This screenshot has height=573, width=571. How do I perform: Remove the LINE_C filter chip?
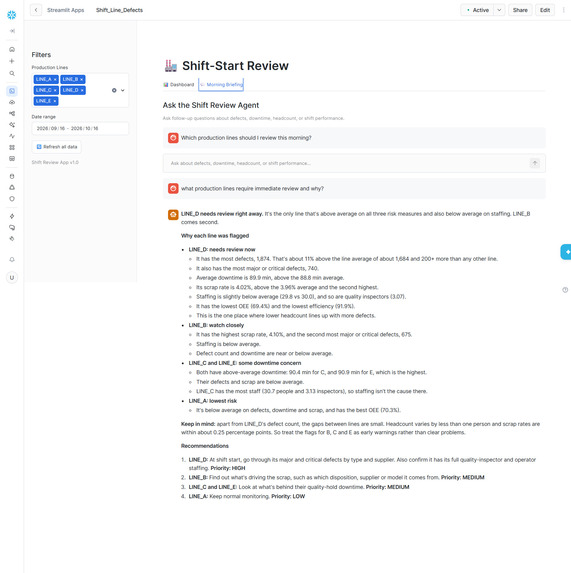55,90
